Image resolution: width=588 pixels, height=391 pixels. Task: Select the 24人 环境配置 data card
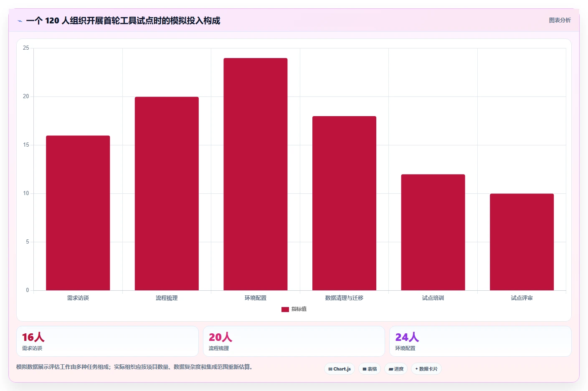click(x=480, y=341)
